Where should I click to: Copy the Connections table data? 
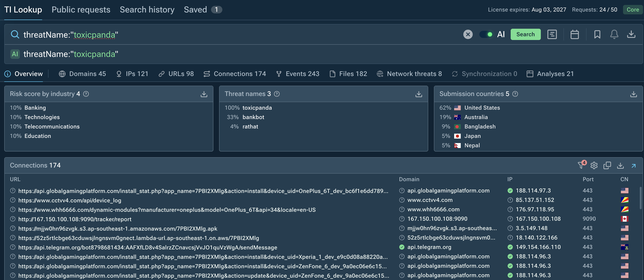tap(607, 165)
